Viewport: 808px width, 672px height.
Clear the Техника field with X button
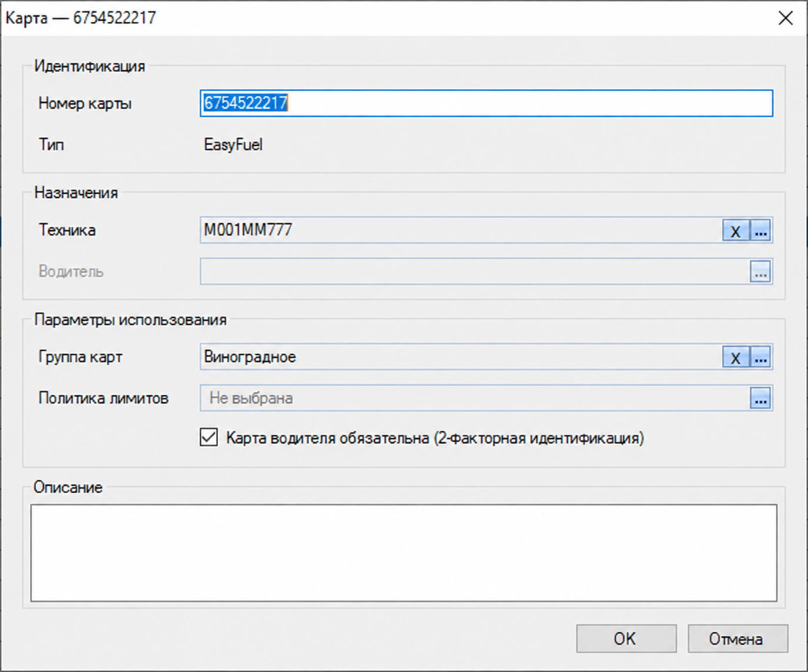point(736,231)
